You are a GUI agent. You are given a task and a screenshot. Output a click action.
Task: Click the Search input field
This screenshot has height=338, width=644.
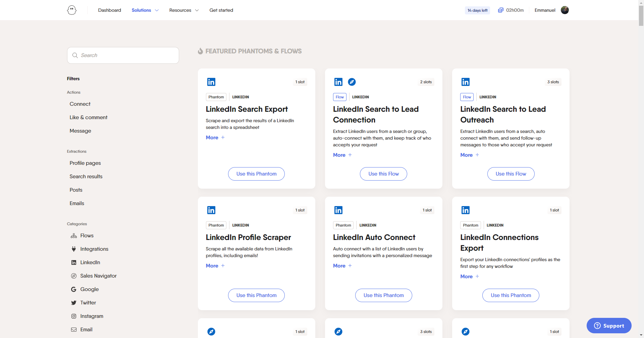click(x=123, y=55)
